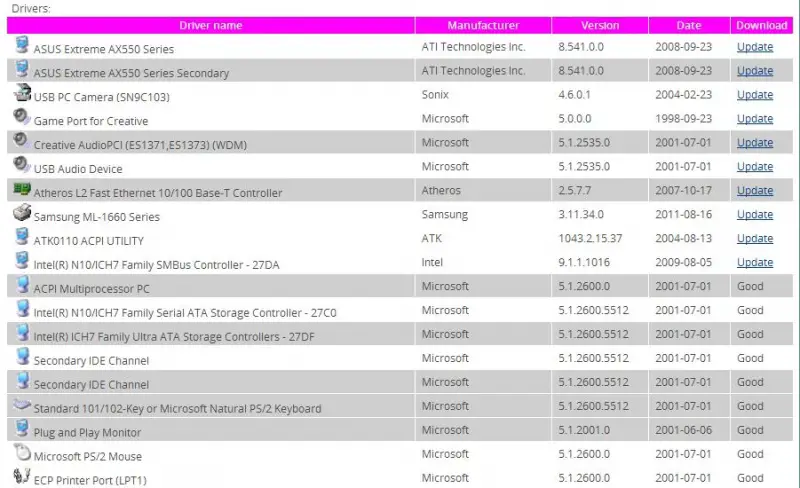
Task: Click the mouse icon for Microsoft PS/2 Mouse
Action: tap(22, 452)
